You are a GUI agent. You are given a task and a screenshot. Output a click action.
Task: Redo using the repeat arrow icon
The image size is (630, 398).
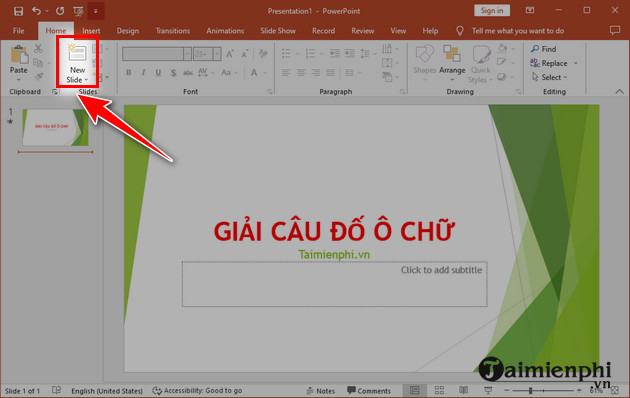(60, 11)
